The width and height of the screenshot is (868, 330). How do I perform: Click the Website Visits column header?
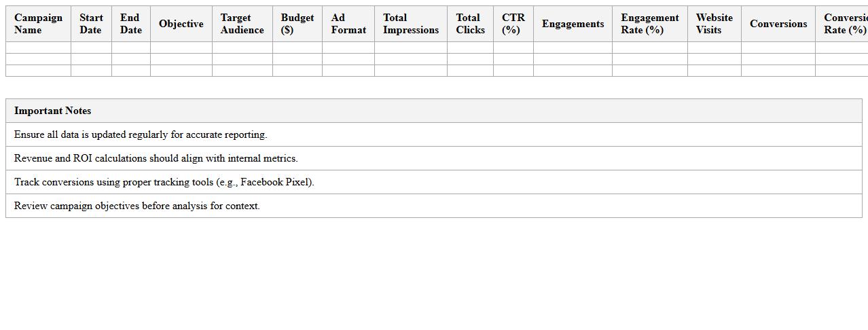(714, 24)
